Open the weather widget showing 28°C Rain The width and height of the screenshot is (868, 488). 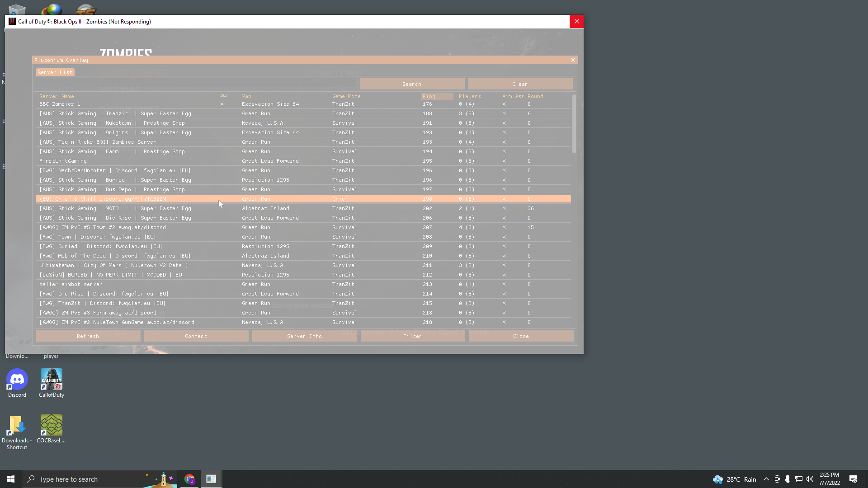coord(735,479)
